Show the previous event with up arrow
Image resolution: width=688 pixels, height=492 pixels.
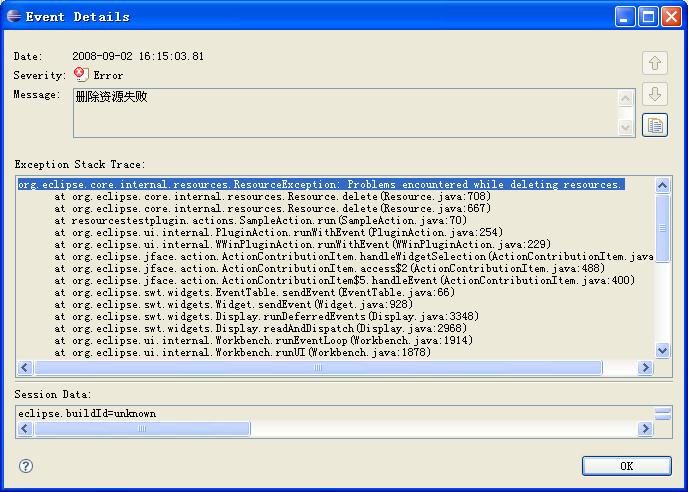point(655,63)
